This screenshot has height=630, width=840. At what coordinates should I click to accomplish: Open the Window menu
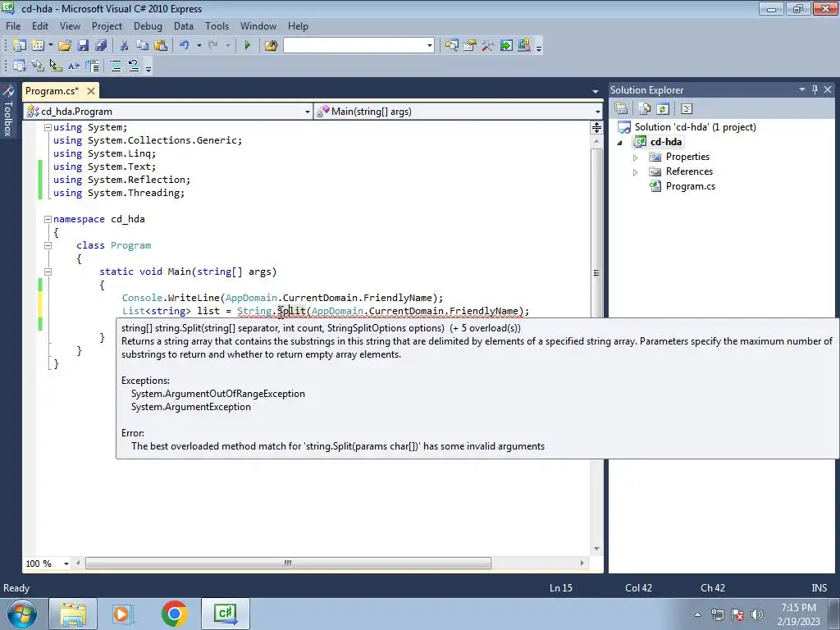point(258,25)
